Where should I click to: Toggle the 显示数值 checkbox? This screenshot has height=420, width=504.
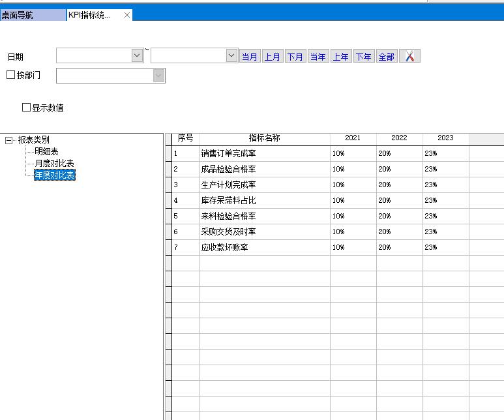click(27, 108)
